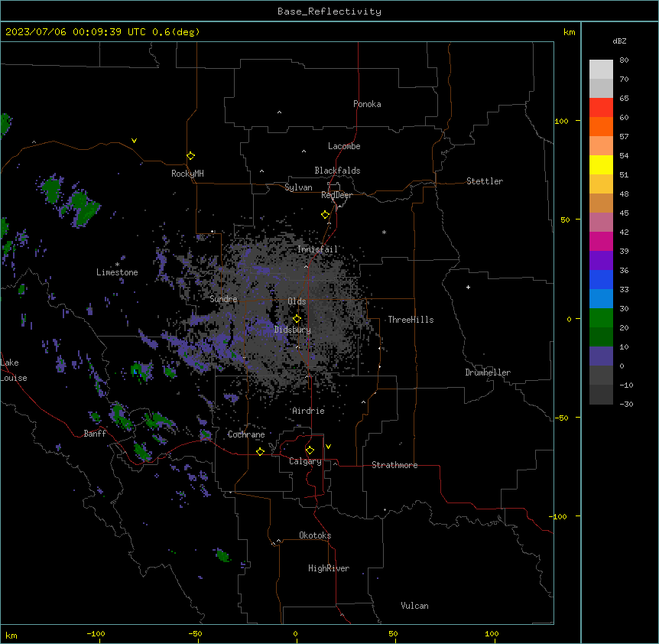
Task: Click the green storm cell south of Okotoks
Action: tap(222, 555)
